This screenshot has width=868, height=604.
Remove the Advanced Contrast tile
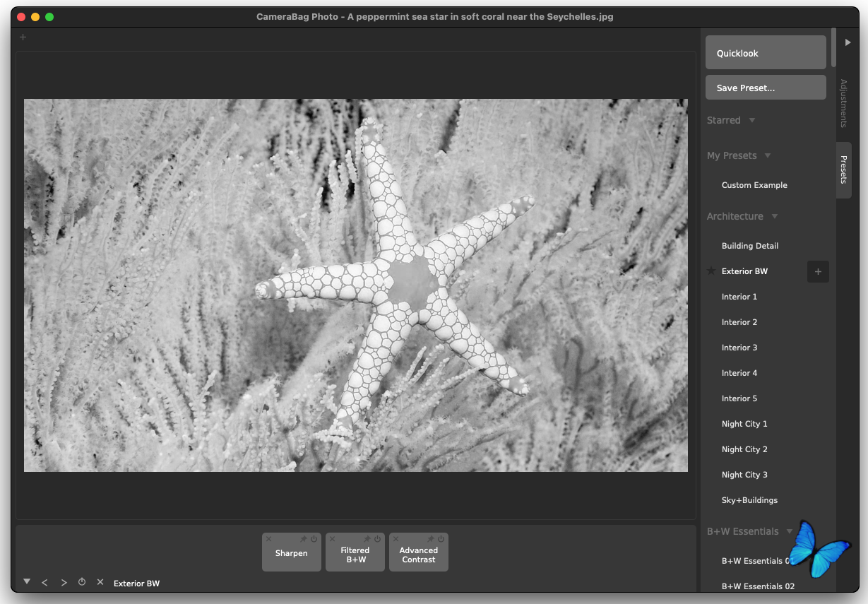pos(396,539)
